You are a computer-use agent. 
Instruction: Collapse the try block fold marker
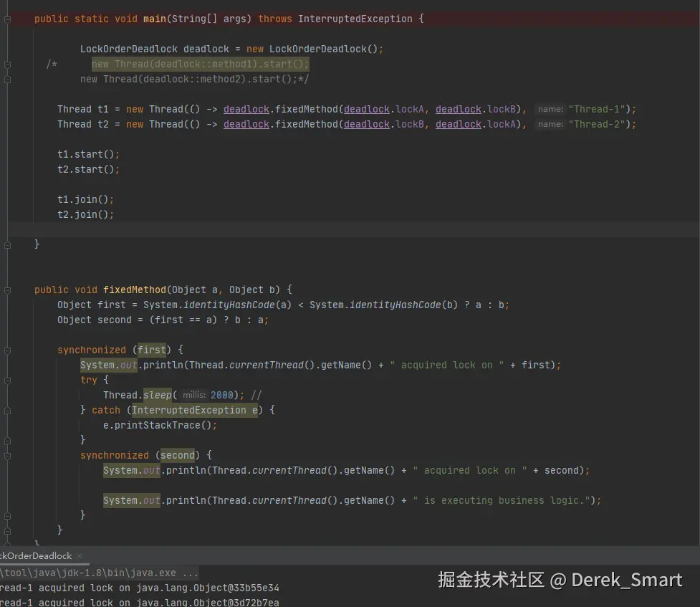click(8, 381)
